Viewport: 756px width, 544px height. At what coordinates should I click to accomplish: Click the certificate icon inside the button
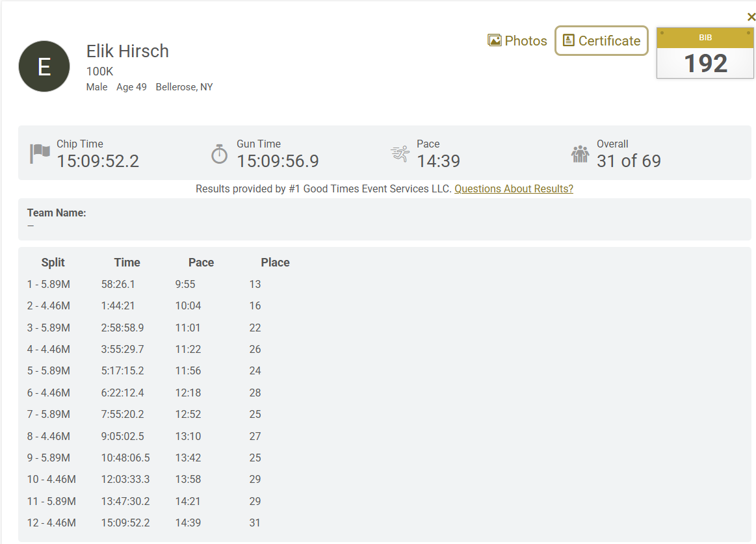tap(569, 41)
